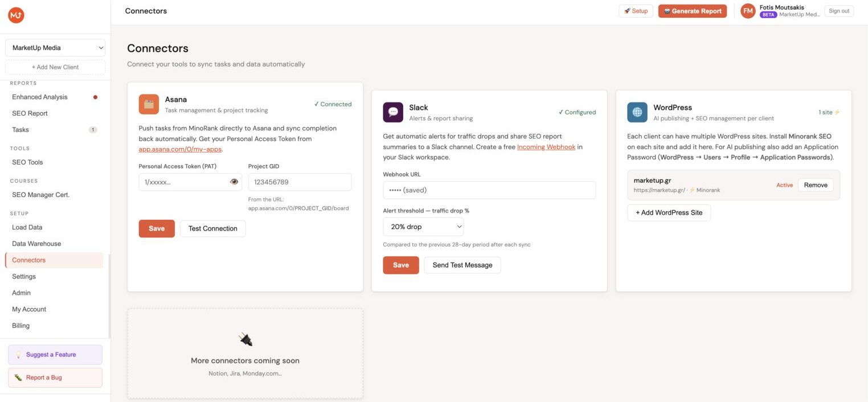Viewport: 868px width, 402px height.
Task: Click the plug icon in coming soon card
Action: (x=245, y=340)
